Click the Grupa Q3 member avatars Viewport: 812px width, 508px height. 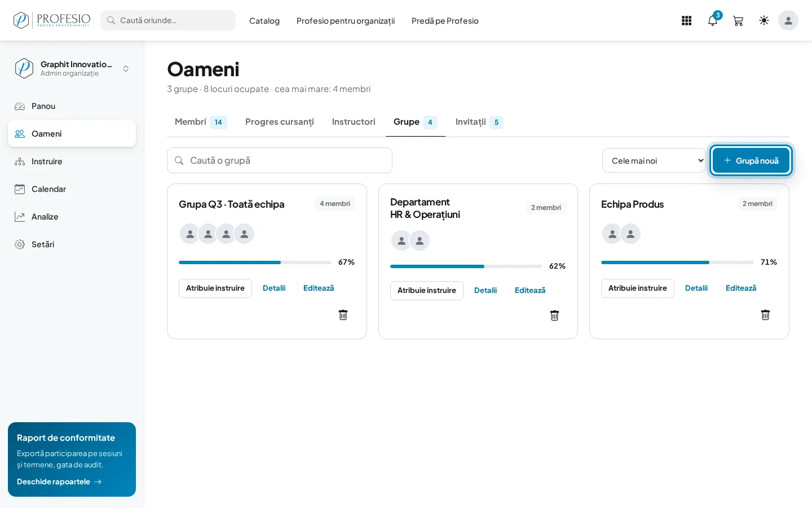tap(217, 234)
